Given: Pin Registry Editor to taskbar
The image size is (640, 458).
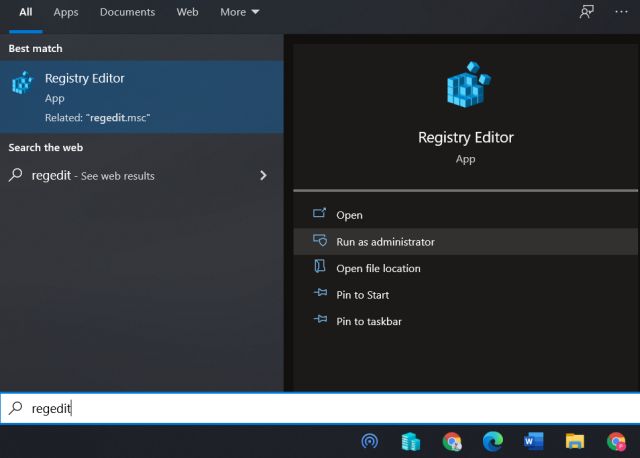Looking at the screenshot, I should (x=368, y=321).
